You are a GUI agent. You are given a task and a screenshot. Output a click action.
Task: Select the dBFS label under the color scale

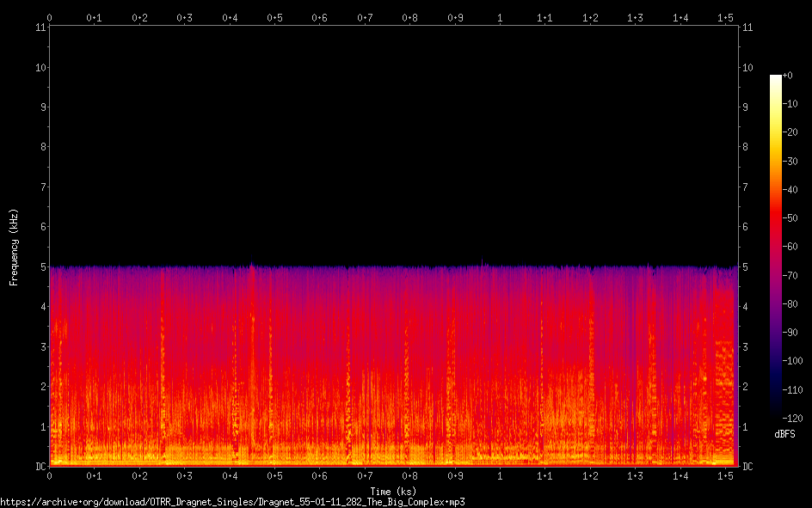[x=784, y=434]
